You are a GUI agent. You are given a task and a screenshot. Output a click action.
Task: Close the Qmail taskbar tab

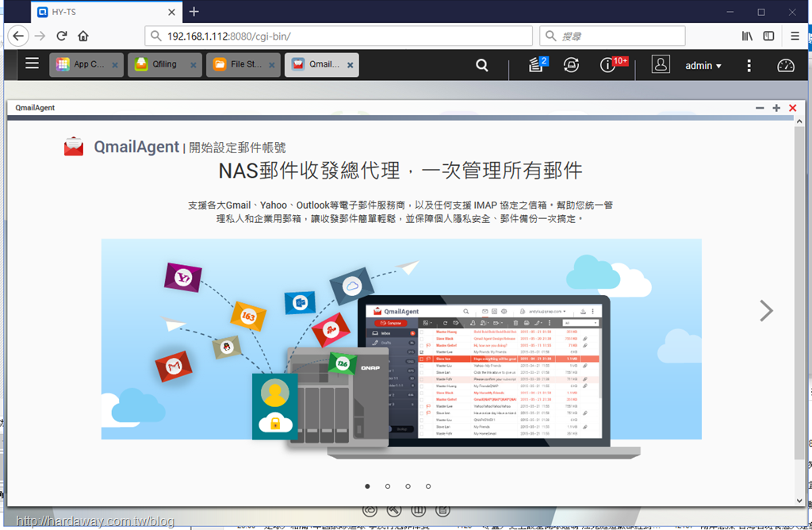pyautogui.click(x=350, y=65)
